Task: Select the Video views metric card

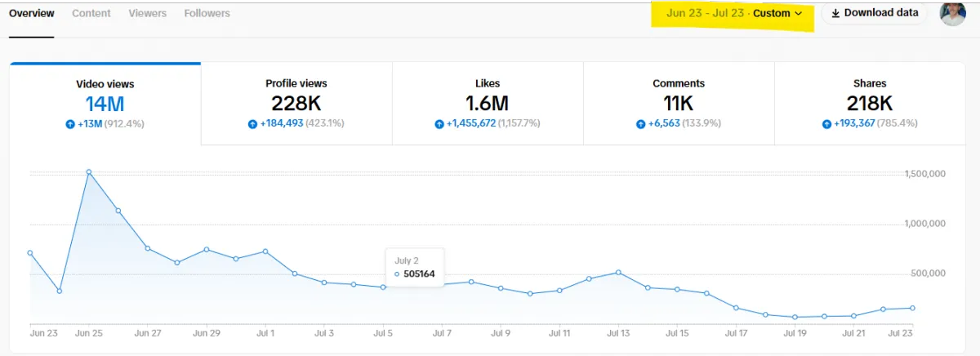Action: pos(105,105)
